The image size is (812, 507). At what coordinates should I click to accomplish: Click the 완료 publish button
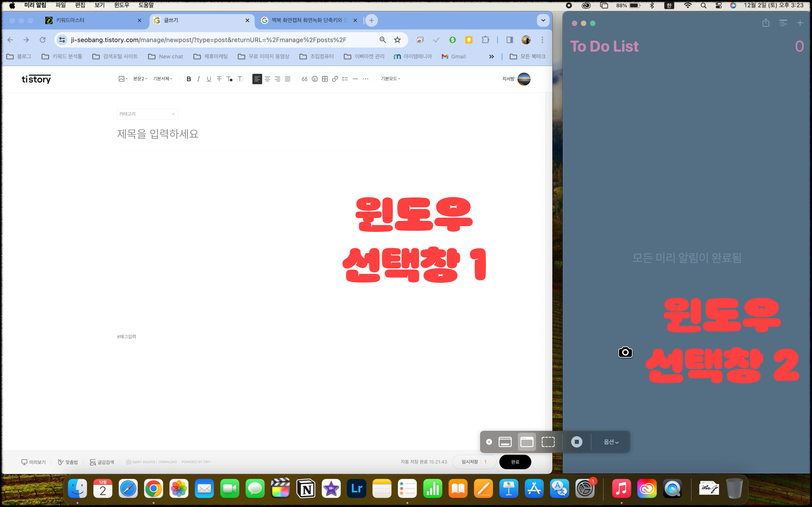tap(515, 462)
